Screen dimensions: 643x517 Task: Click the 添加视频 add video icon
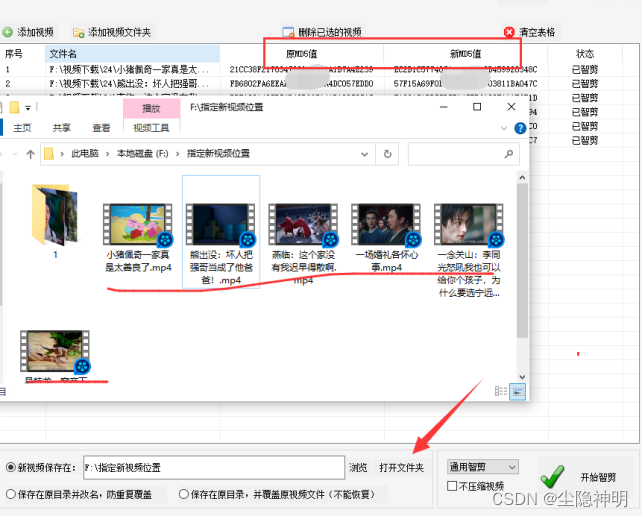(x=7, y=32)
